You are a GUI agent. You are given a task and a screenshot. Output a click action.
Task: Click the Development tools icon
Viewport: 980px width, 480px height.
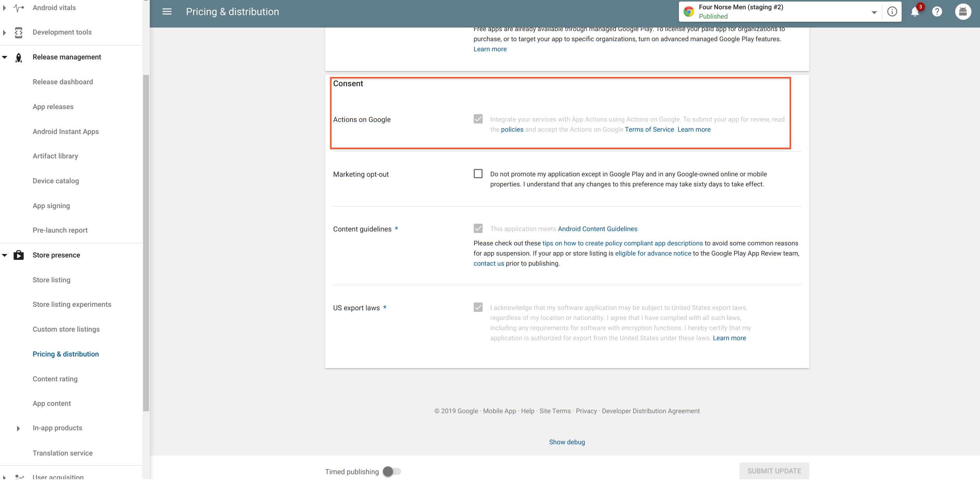(x=18, y=33)
